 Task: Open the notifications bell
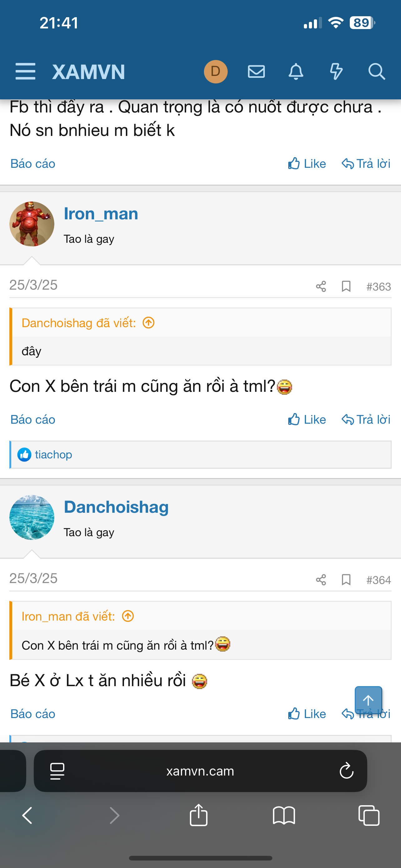296,72
